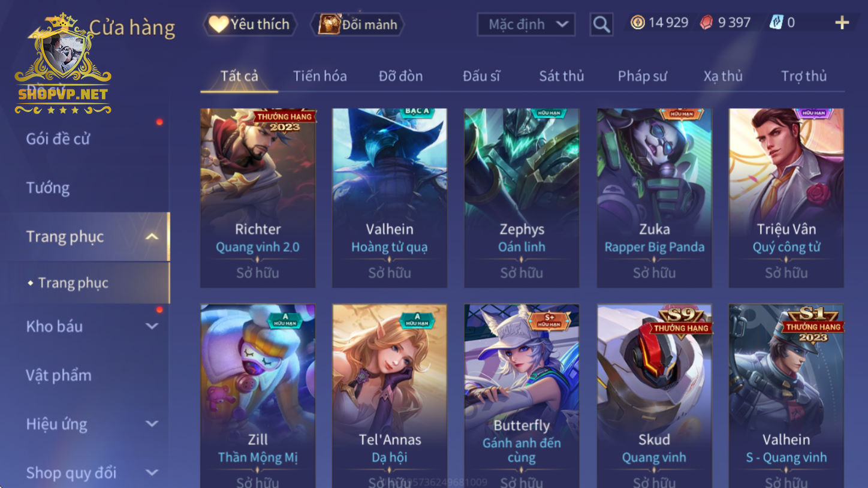Image resolution: width=868 pixels, height=488 pixels.
Task: Tap the plus icon to add currency
Action: (x=842, y=23)
